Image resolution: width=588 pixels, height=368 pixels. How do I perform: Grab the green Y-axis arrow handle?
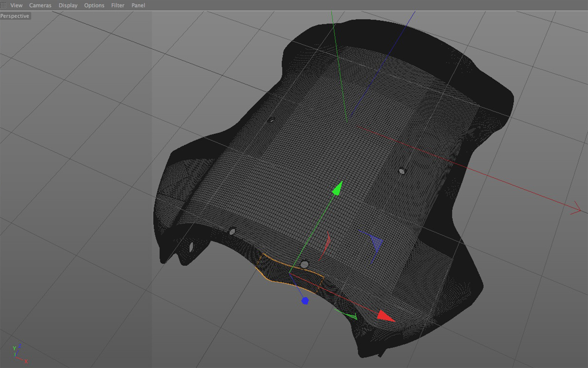pos(337,189)
